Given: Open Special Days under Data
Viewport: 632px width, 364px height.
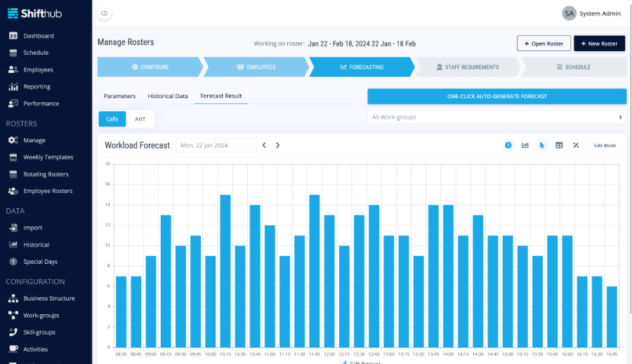Looking at the screenshot, I should pyautogui.click(x=40, y=262).
